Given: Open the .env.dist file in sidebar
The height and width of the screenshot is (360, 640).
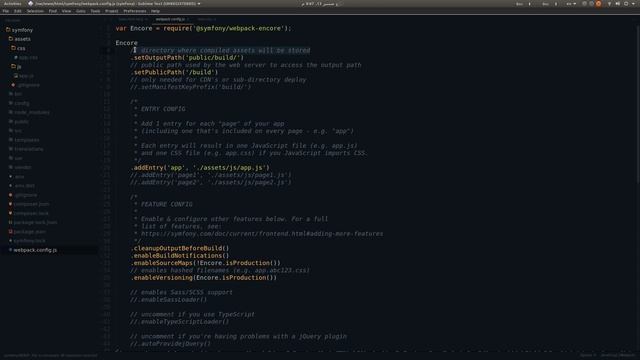Looking at the screenshot, I should click(x=24, y=186).
